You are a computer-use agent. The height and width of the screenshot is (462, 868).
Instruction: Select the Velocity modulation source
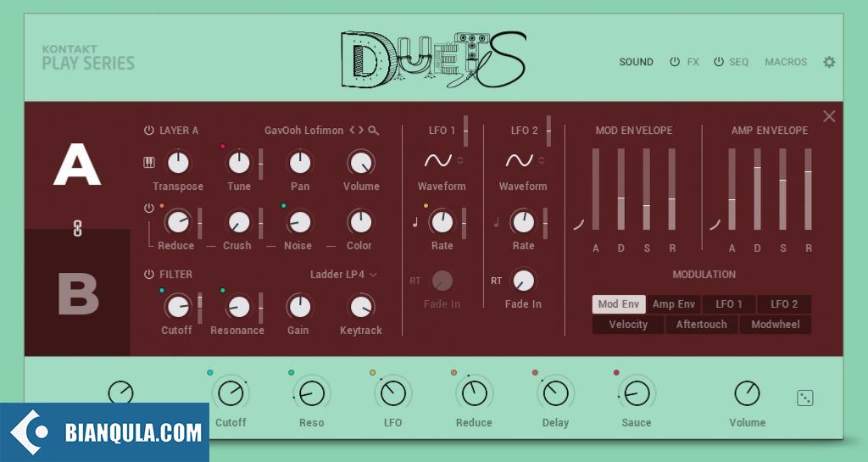tap(628, 325)
